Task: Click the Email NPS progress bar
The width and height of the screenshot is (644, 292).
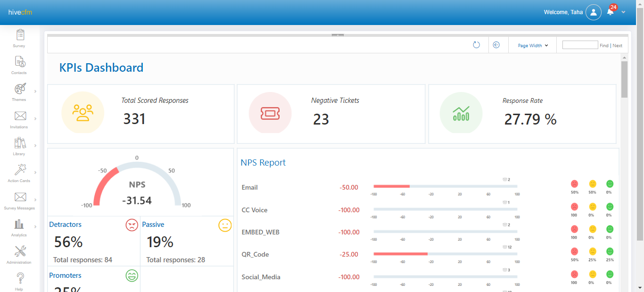Action: coord(445,186)
